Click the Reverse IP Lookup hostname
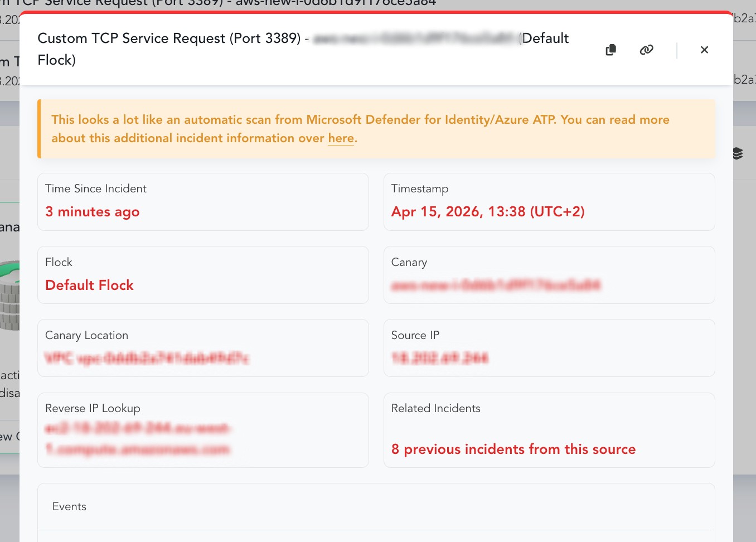756x542 pixels. click(x=137, y=439)
